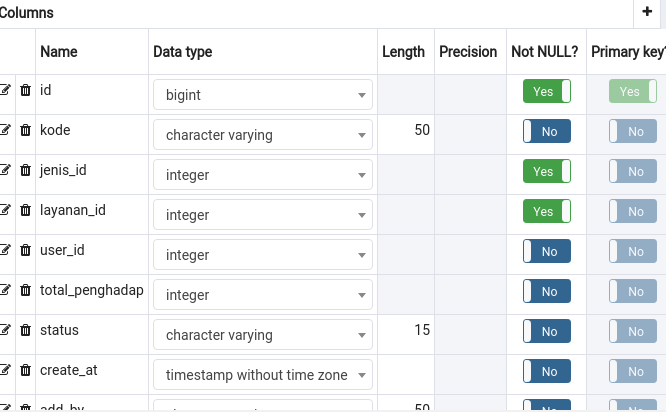Screen dimensions: 666x412
Task: Edit the kode column row
Action: coord(5,130)
